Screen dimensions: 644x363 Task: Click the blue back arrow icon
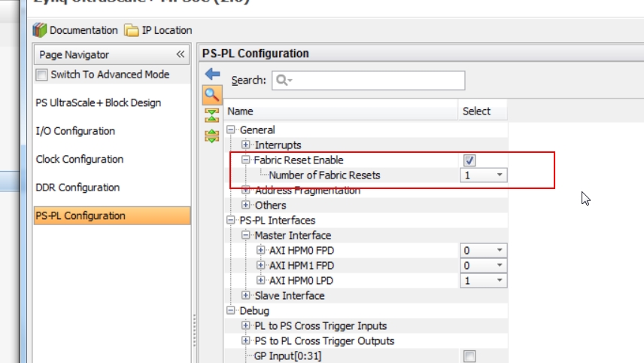pos(212,75)
